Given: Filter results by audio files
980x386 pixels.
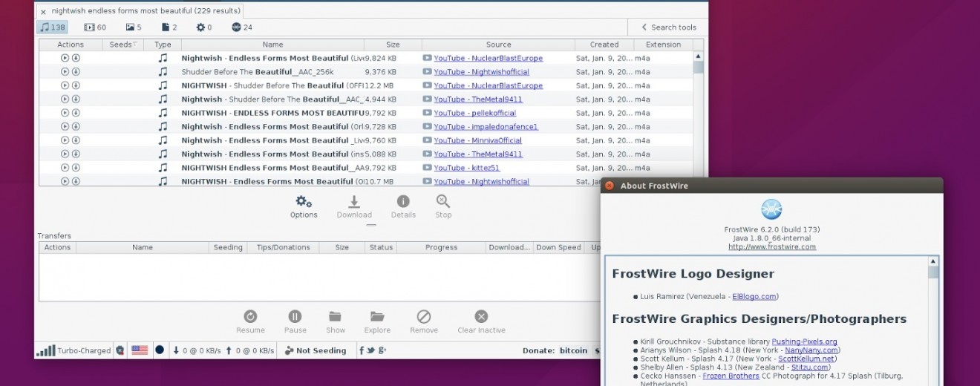Looking at the screenshot, I should [52, 27].
